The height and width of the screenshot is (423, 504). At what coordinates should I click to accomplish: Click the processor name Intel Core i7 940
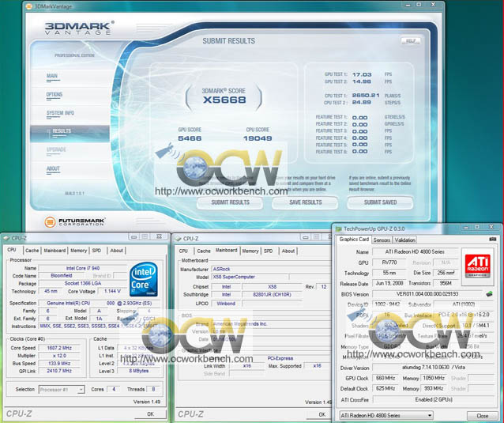(83, 268)
